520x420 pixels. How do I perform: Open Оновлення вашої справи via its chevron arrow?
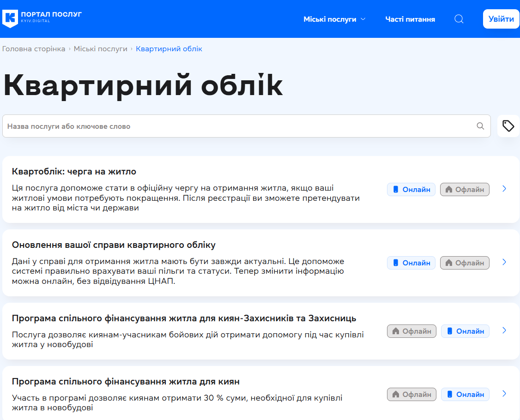tap(504, 262)
